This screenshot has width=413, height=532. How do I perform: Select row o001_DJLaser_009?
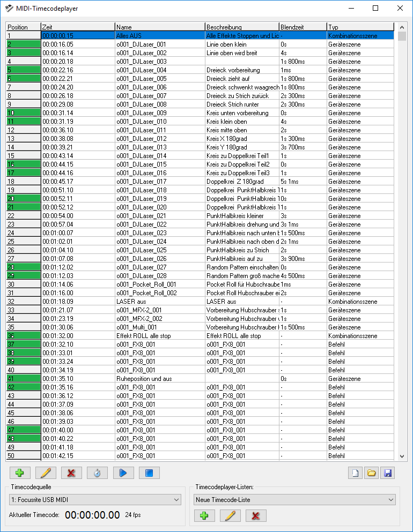point(200,113)
